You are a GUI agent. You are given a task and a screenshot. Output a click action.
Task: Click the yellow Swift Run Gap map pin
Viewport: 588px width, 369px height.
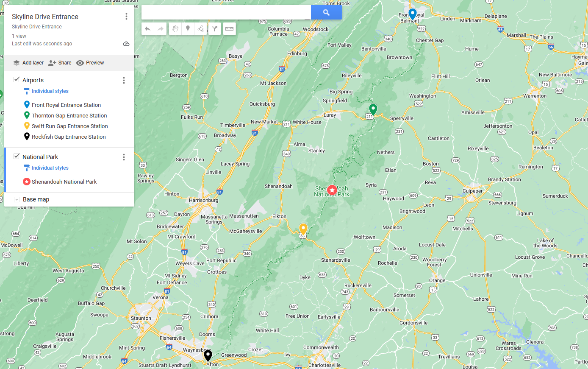303,229
